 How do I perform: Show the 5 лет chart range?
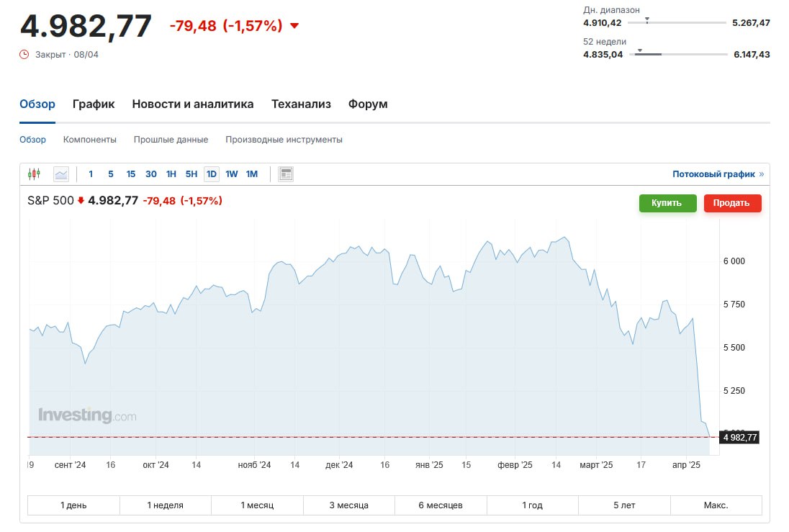click(624, 505)
